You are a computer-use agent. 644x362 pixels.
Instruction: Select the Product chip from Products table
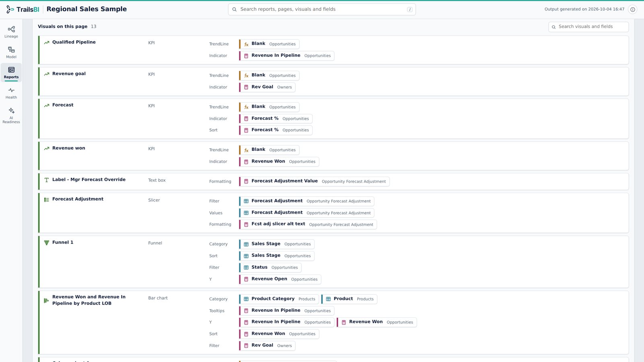pyautogui.click(x=350, y=299)
